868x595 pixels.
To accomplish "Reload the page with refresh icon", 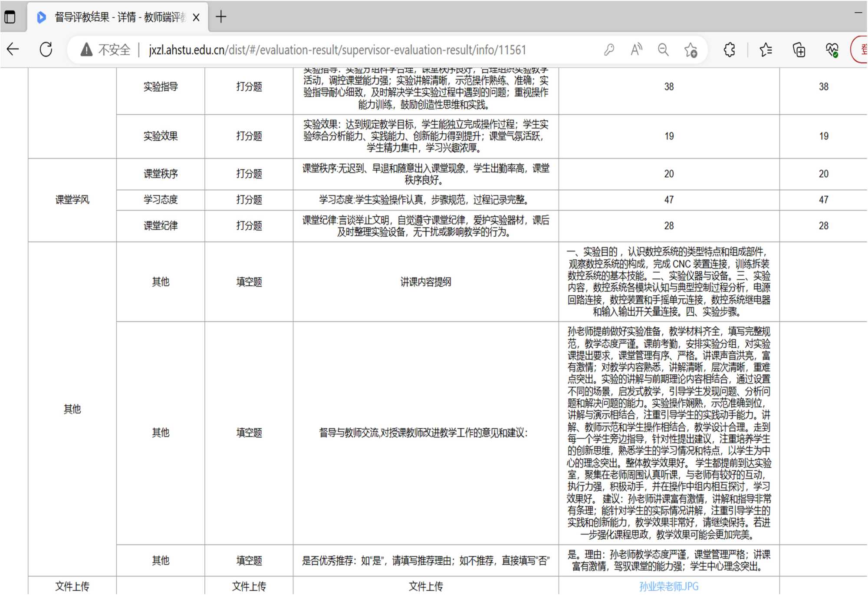I will coord(46,50).
